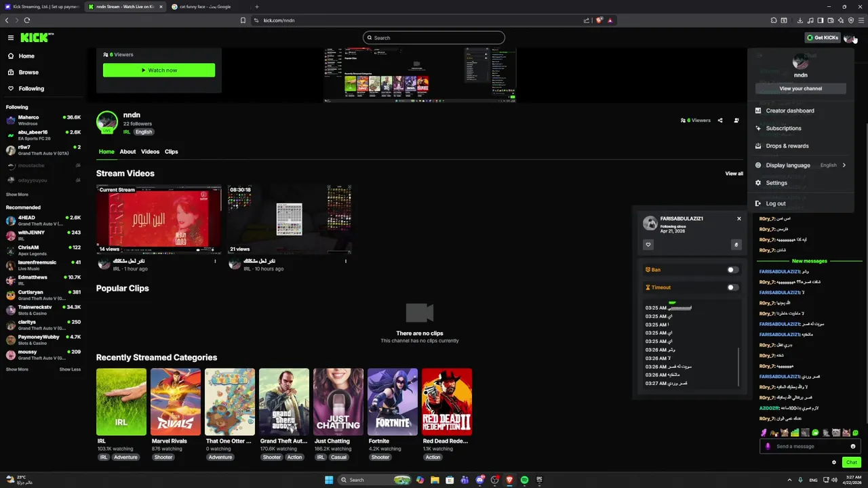
Task: Click View your channel button
Action: (800, 88)
